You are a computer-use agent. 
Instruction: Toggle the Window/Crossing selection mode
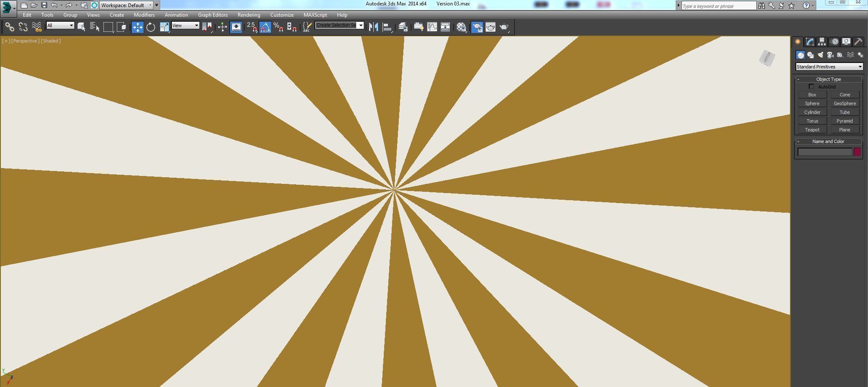point(122,27)
